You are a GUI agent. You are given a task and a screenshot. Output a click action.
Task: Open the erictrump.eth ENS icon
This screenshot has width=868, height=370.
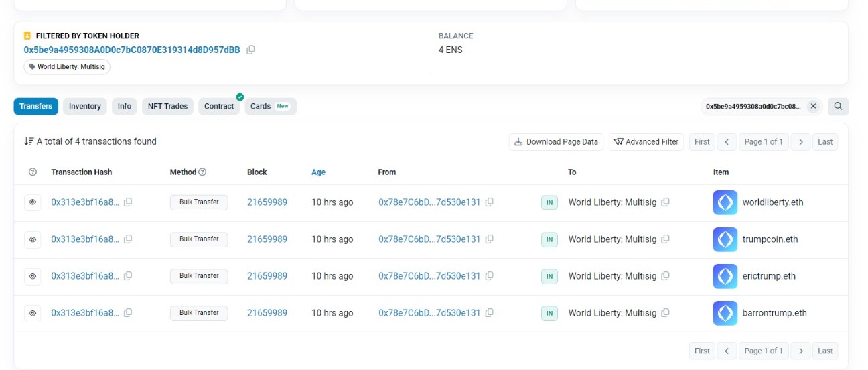(725, 276)
